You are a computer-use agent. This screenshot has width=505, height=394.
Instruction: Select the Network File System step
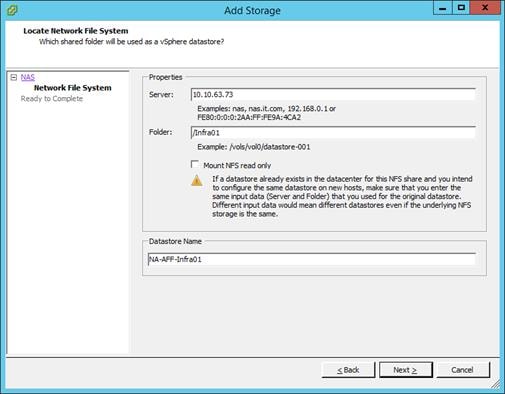(73, 88)
